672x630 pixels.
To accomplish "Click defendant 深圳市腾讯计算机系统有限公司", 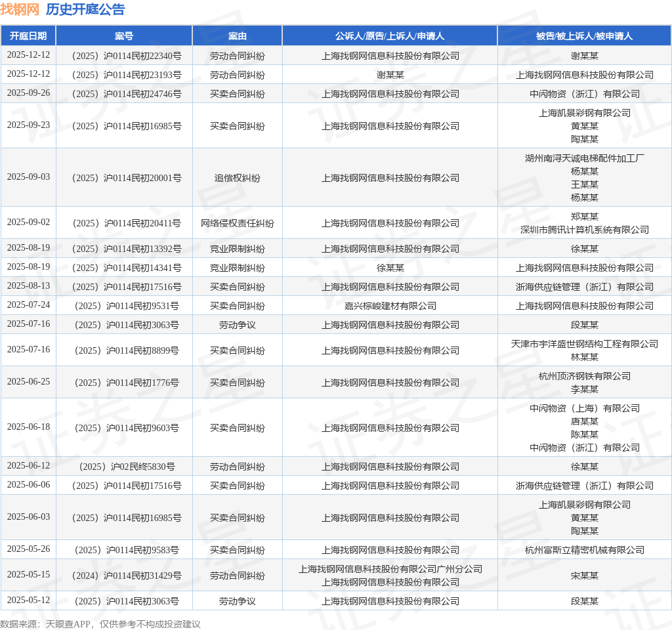I will point(585,230).
